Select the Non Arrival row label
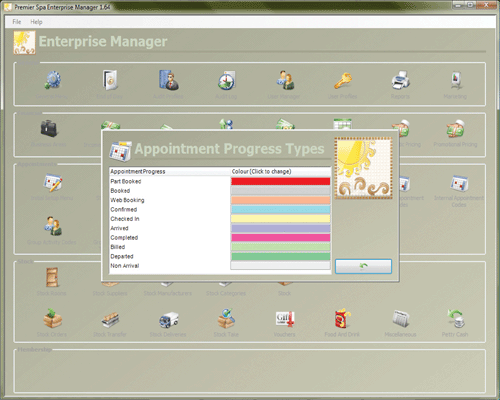 125,266
